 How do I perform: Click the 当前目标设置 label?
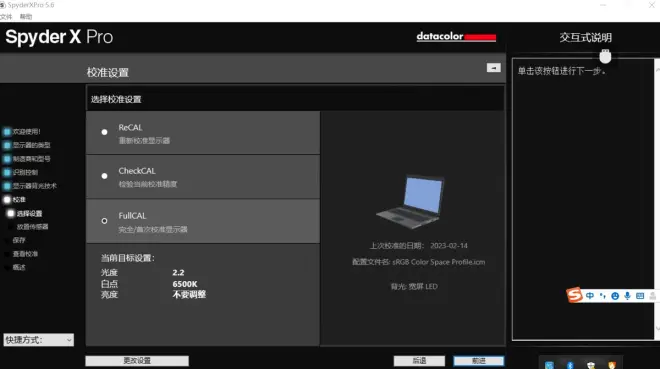(x=128, y=258)
